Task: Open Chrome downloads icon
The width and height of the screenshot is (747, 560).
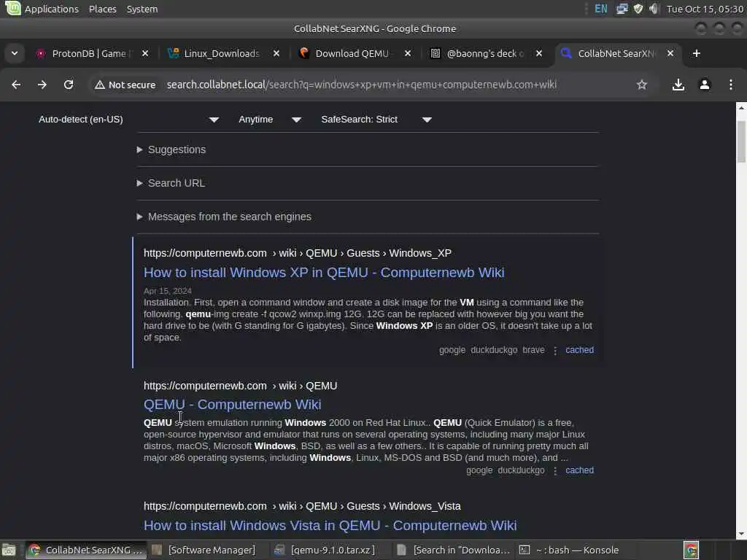Action: [678, 85]
